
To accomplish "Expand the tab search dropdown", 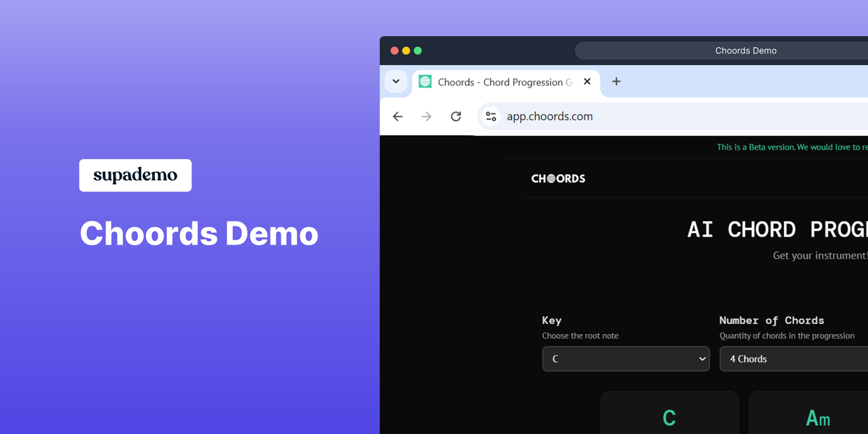I will point(396,82).
